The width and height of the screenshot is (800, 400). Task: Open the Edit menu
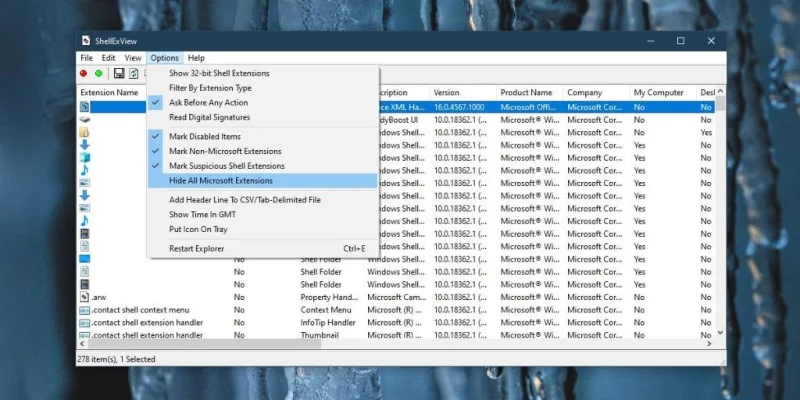tap(108, 58)
